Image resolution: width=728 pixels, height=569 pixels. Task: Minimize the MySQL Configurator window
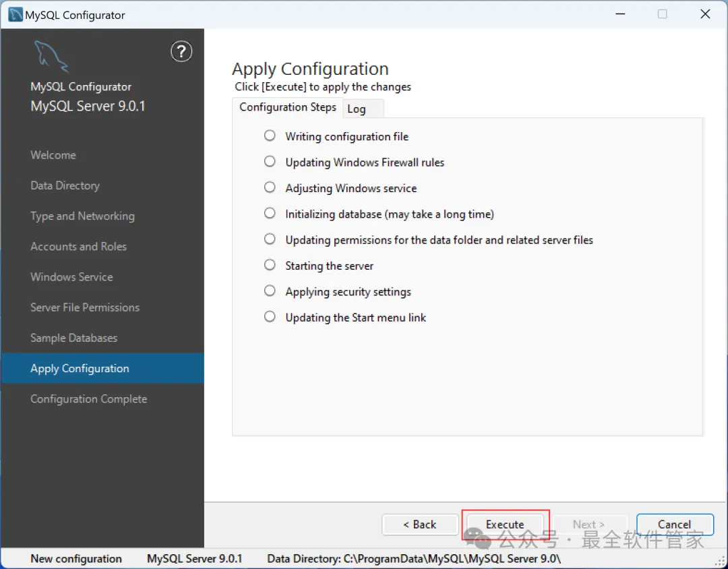pos(620,14)
